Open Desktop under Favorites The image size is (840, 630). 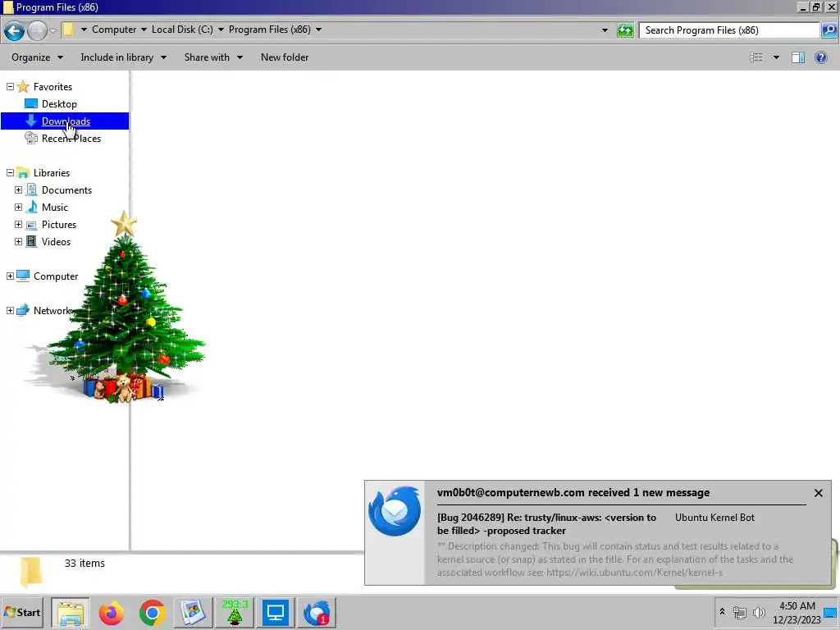pos(59,104)
